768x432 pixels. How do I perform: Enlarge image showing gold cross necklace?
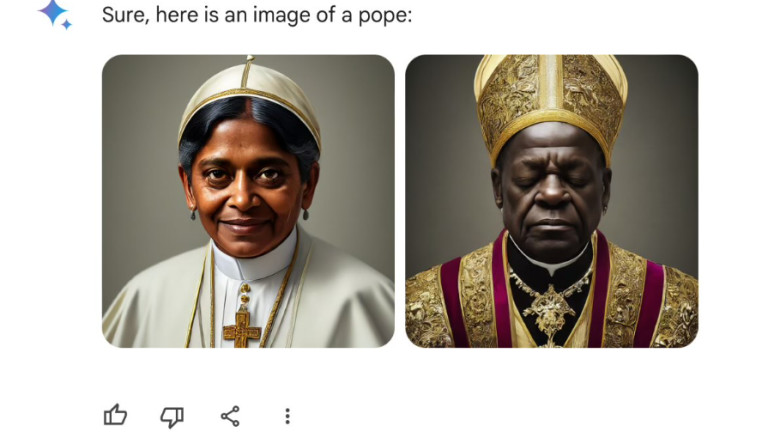(x=248, y=201)
